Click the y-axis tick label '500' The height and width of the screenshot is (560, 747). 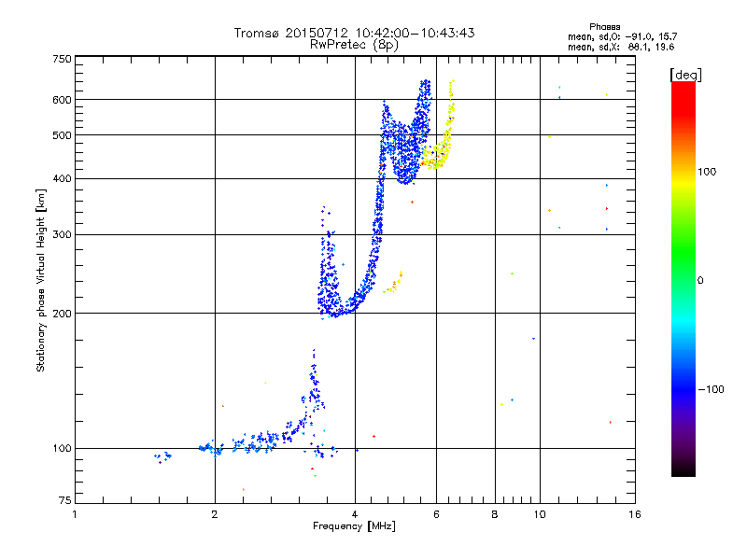click(x=62, y=135)
